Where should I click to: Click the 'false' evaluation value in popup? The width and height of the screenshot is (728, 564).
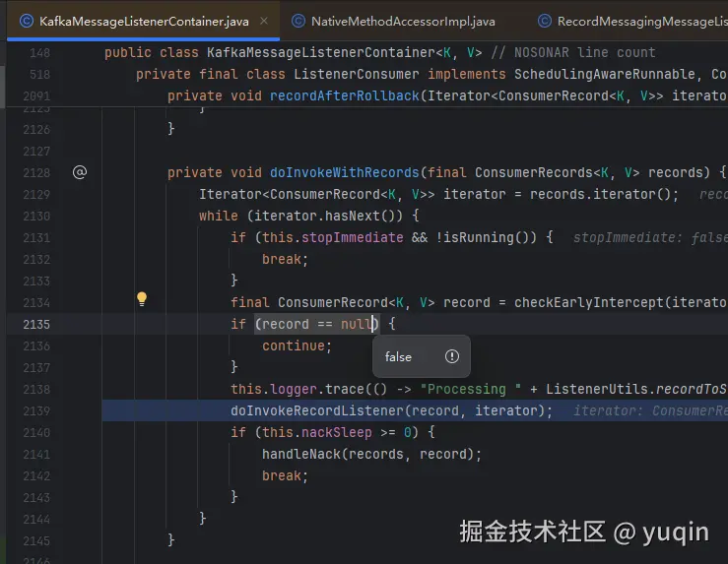pyautogui.click(x=398, y=356)
